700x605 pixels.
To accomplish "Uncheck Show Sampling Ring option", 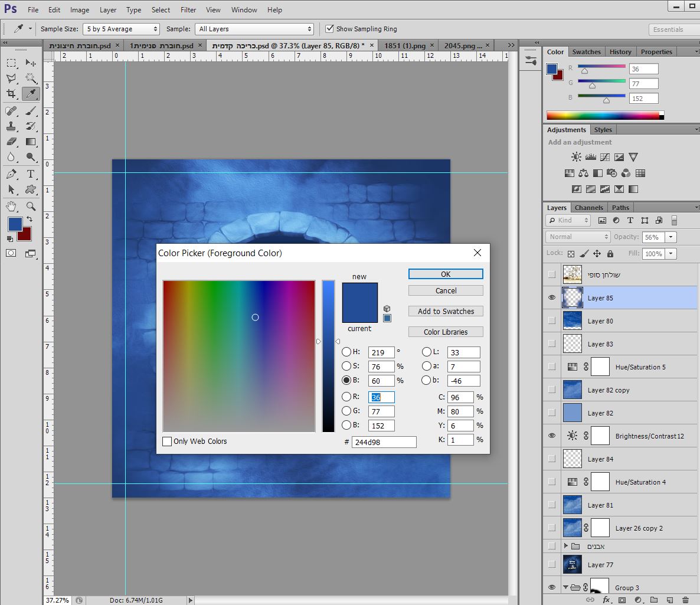I will click(329, 29).
